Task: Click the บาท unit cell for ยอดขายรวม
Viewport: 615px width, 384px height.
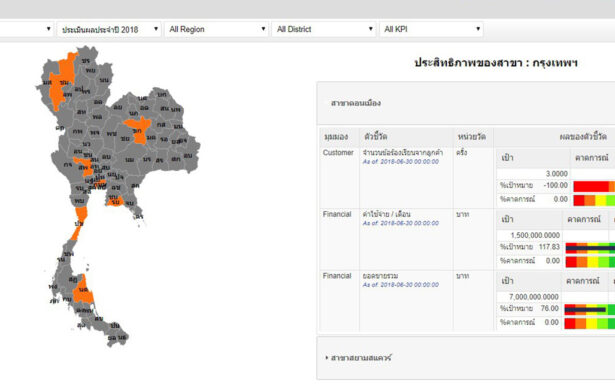Action: click(463, 276)
